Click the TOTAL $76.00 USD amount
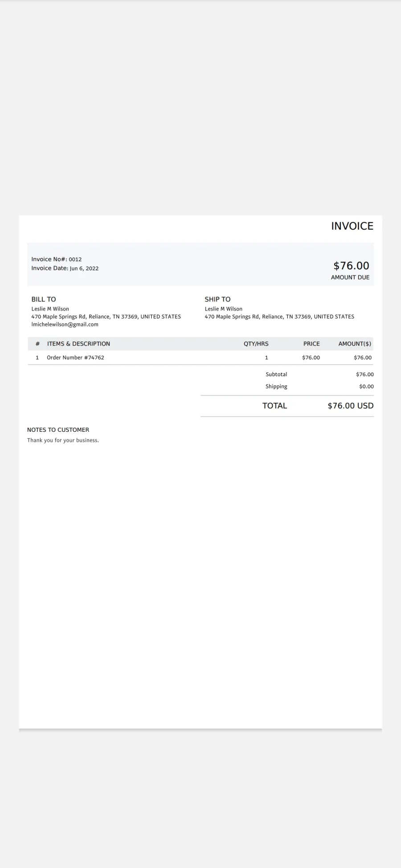Image resolution: width=401 pixels, height=868 pixels. click(x=351, y=406)
